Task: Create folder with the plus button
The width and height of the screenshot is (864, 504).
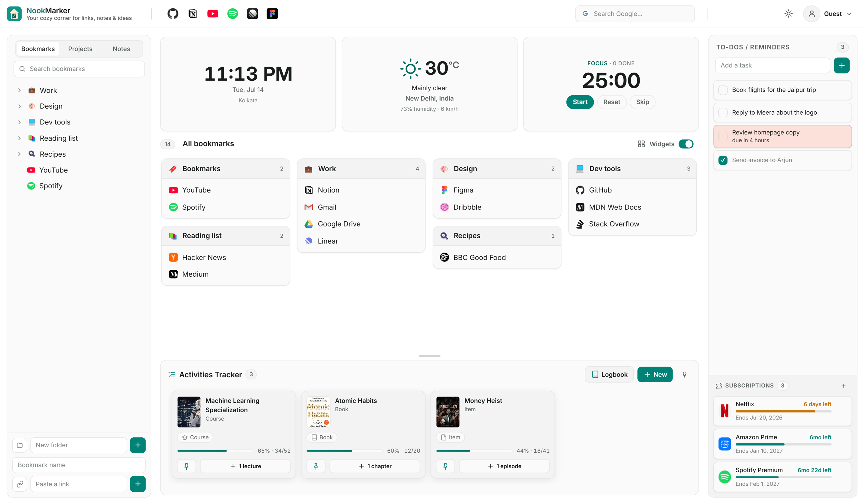Action: (138, 445)
